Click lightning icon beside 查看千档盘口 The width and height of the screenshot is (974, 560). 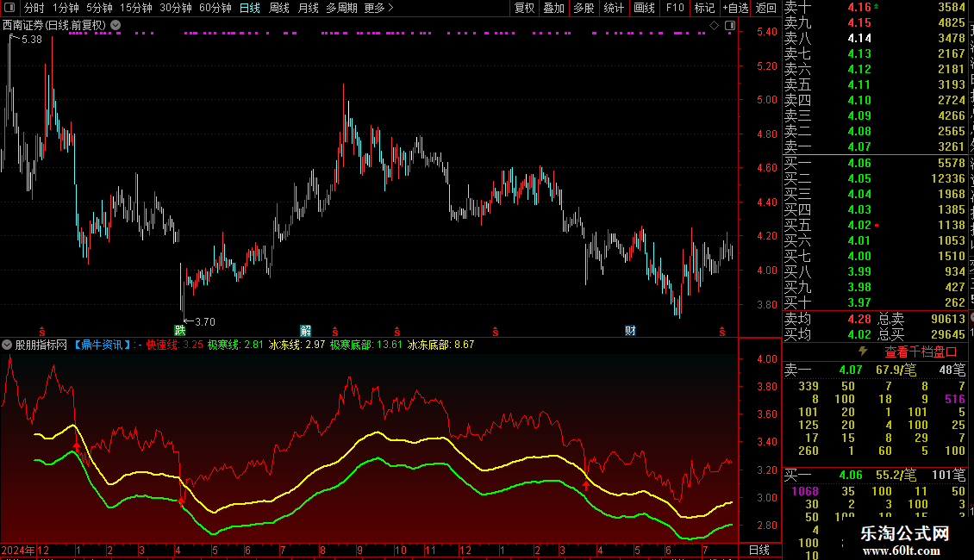click(x=863, y=352)
